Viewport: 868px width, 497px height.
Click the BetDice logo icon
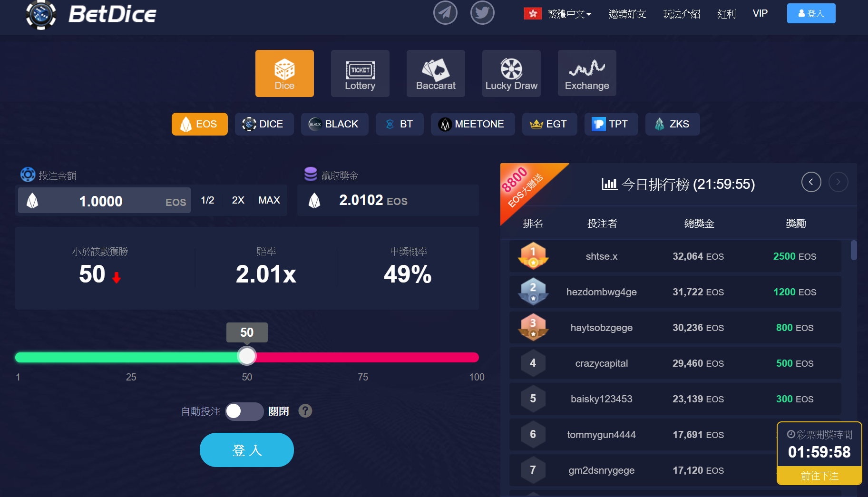(41, 14)
